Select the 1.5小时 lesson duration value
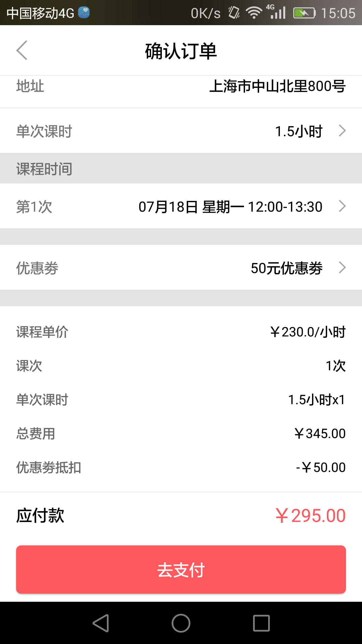The width and height of the screenshot is (362, 644). [x=299, y=131]
